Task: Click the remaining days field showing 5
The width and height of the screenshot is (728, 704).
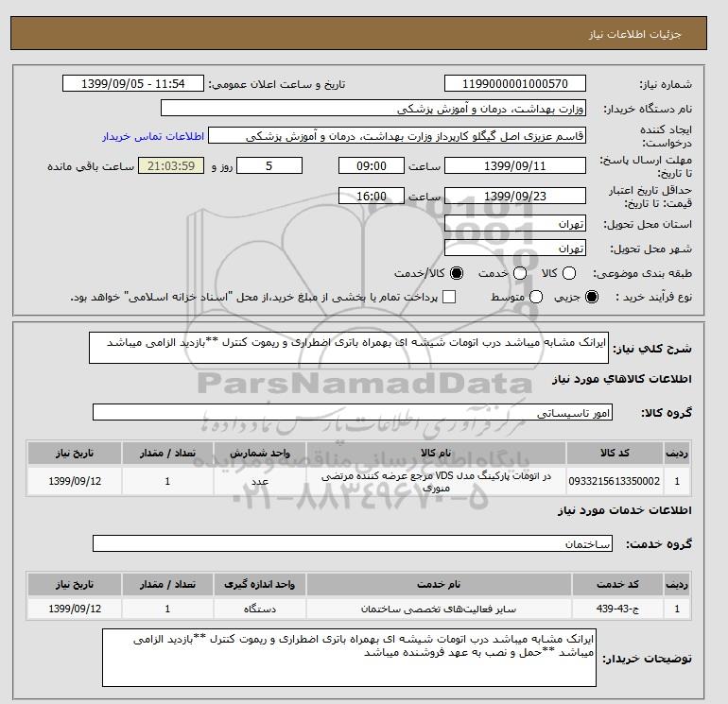Action: (x=269, y=165)
